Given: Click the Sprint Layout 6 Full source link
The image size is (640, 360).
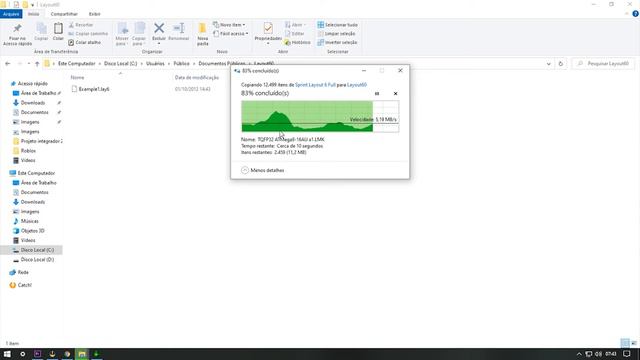Looking at the screenshot, I should [315, 85].
